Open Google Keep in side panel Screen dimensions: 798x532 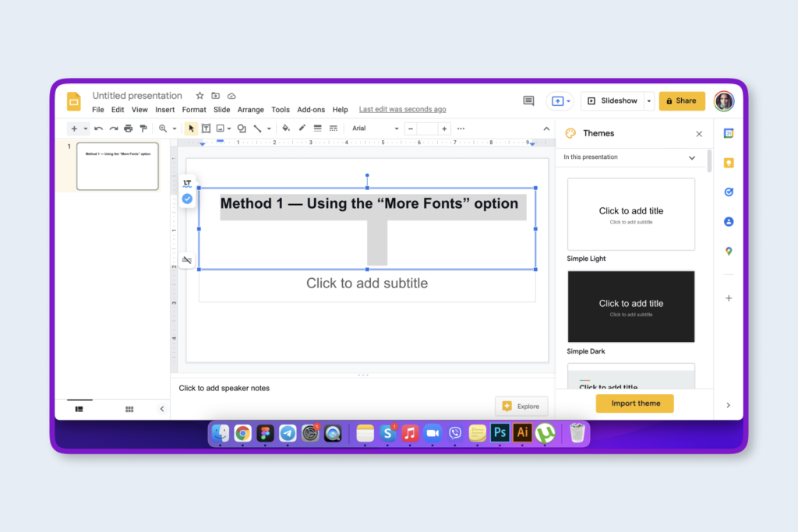click(729, 163)
